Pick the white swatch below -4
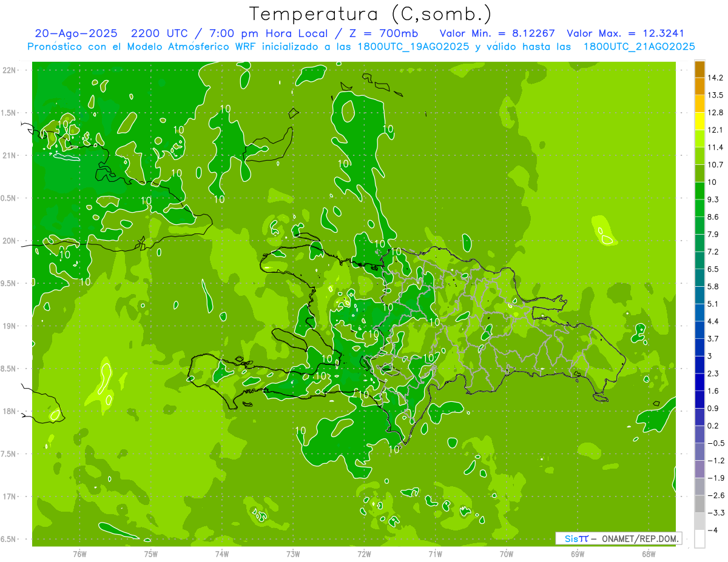728x562 pixels. click(699, 538)
